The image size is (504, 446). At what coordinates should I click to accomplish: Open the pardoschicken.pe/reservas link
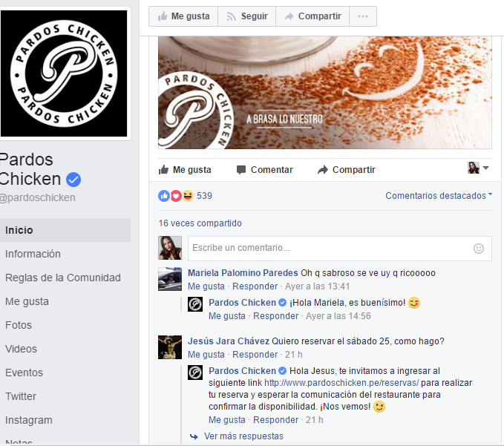(341, 383)
